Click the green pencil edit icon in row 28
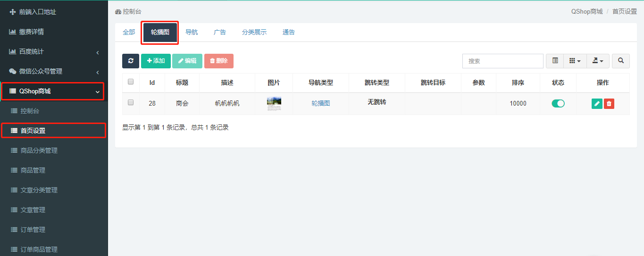 click(x=597, y=104)
